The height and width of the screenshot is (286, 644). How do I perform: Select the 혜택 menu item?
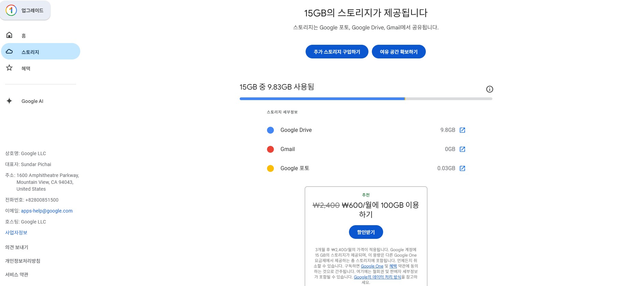tap(41, 68)
